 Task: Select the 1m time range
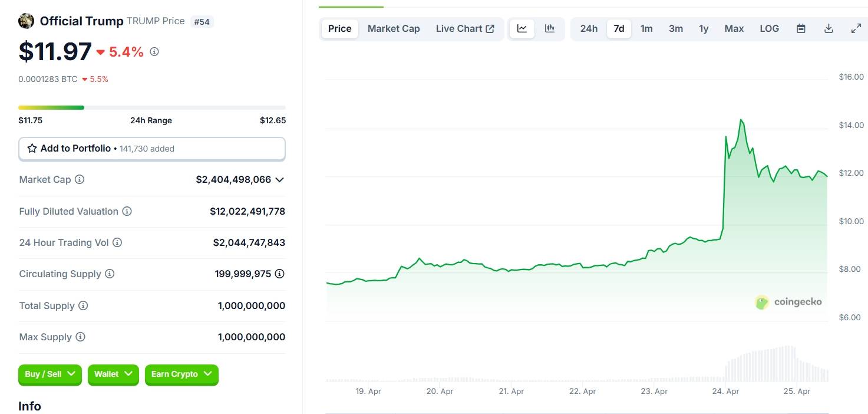(646, 28)
